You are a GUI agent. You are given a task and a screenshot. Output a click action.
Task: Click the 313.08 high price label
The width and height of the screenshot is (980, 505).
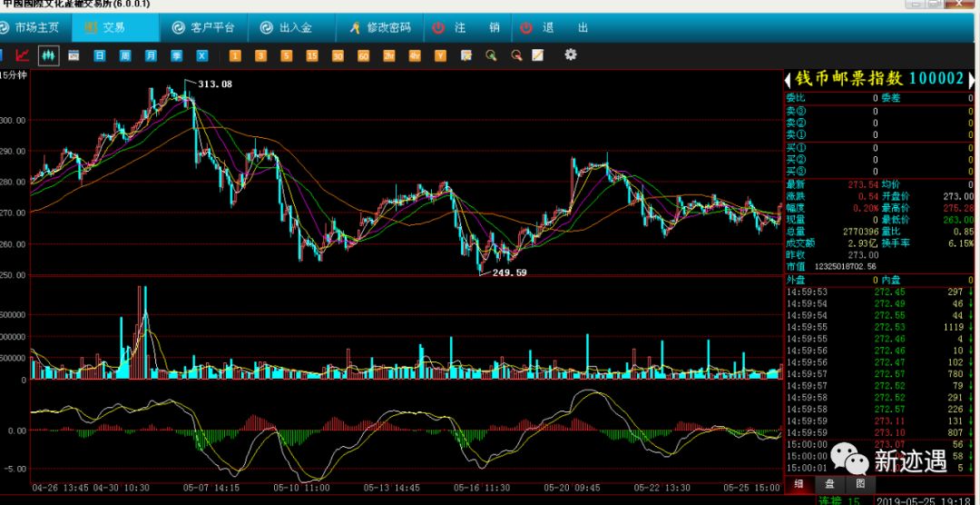pos(215,84)
